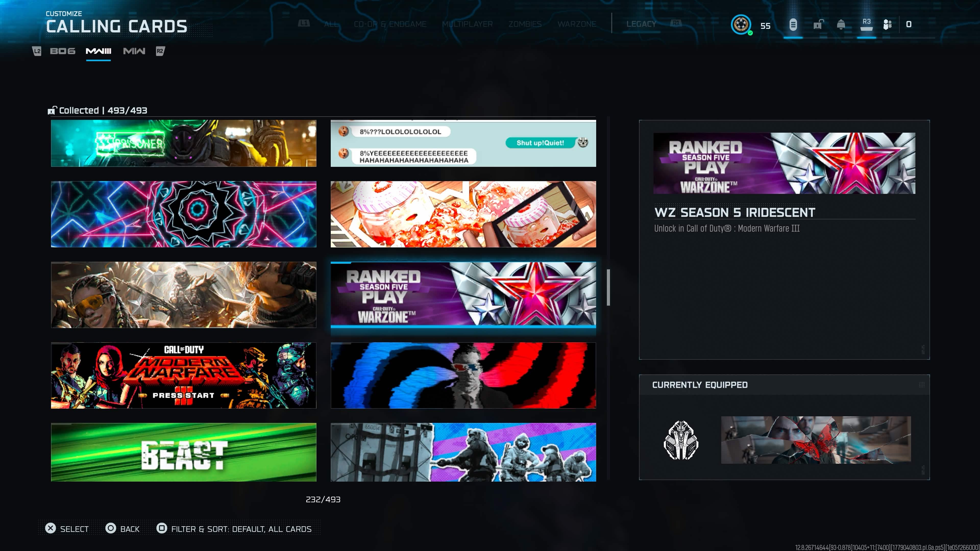Select the neon kaleidoscope pattern card
This screenshot has width=980, height=551.
184,214
